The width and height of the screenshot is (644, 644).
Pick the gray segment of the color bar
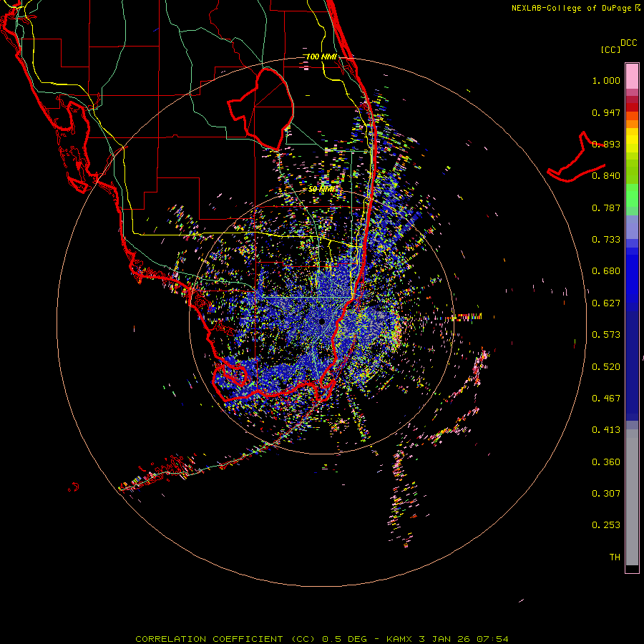(632, 497)
